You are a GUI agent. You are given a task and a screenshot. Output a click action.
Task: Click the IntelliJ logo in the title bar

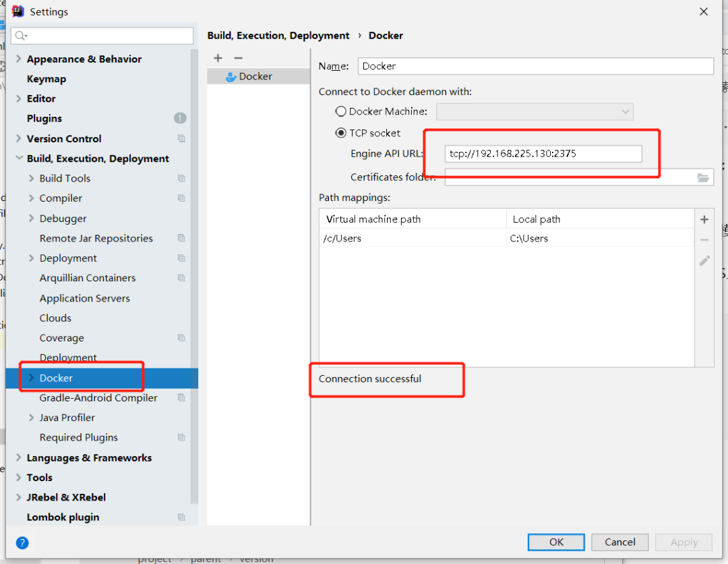tap(18, 11)
